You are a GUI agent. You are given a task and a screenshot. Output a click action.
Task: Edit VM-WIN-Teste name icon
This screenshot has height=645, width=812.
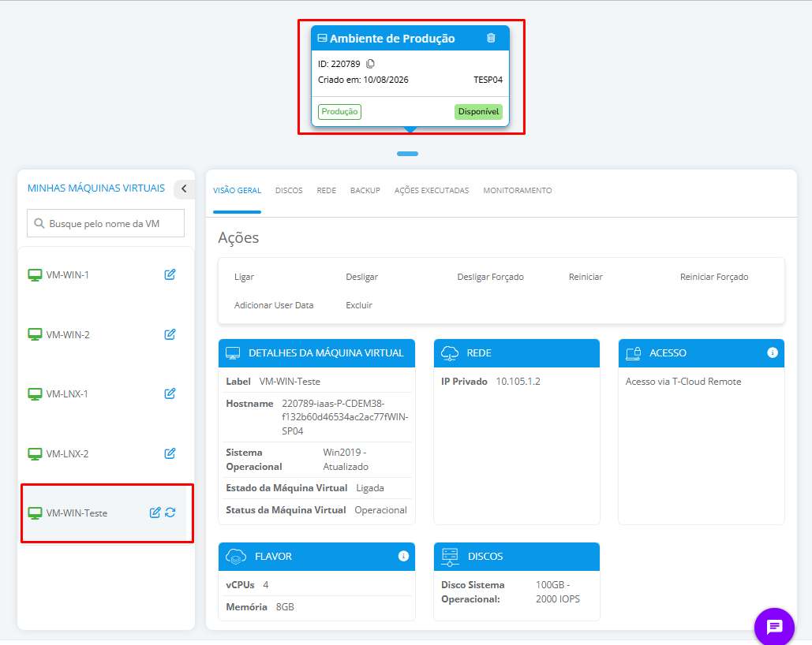click(x=155, y=513)
